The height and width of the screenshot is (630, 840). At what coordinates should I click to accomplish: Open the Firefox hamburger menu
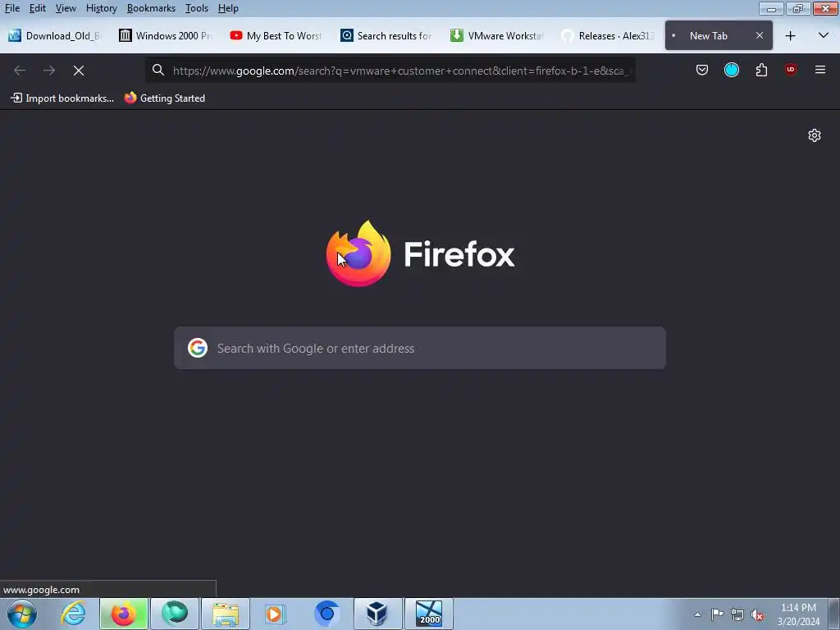(x=820, y=71)
